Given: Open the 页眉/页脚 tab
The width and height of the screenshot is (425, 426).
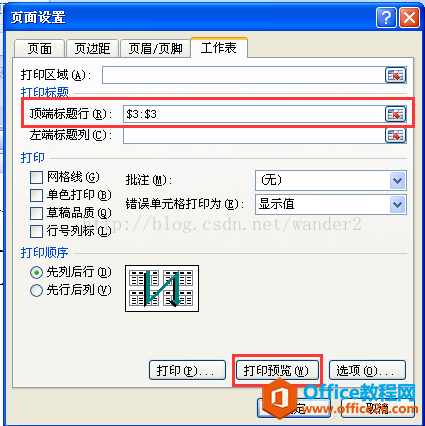Looking at the screenshot, I should point(155,49).
